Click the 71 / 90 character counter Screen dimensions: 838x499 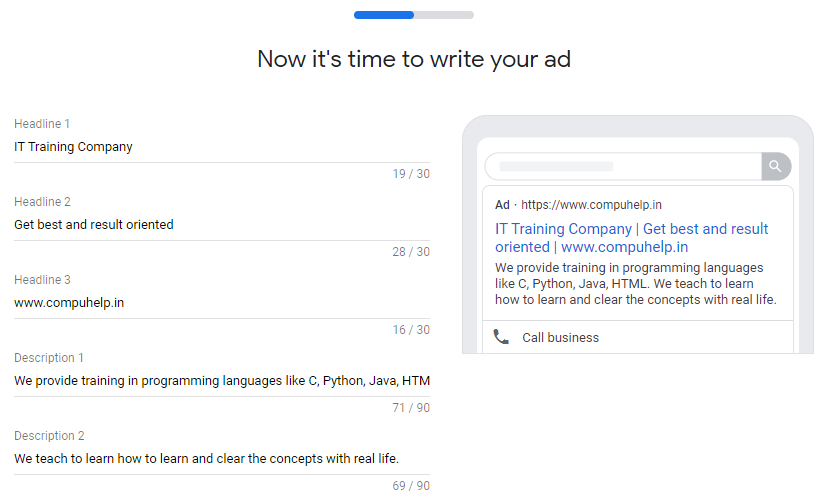411,408
